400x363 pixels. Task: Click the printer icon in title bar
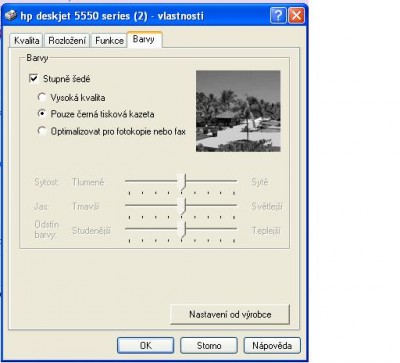[x=11, y=15]
